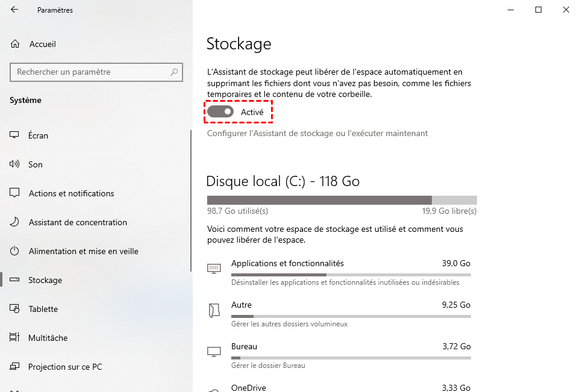
Task: Click the Assistant de concentration moon icon
Action: click(x=14, y=222)
